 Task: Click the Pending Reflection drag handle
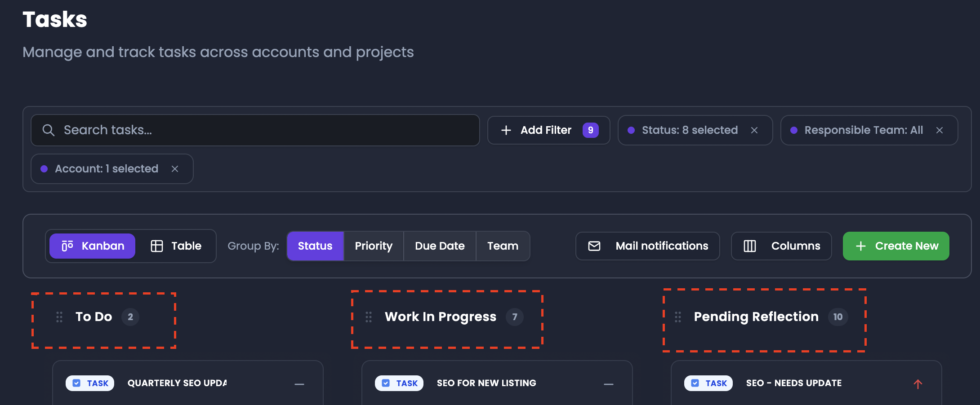point(678,317)
